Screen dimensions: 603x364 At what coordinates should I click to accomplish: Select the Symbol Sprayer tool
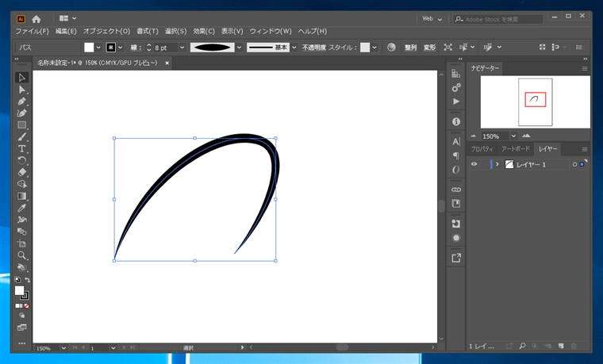click(21, 220)
